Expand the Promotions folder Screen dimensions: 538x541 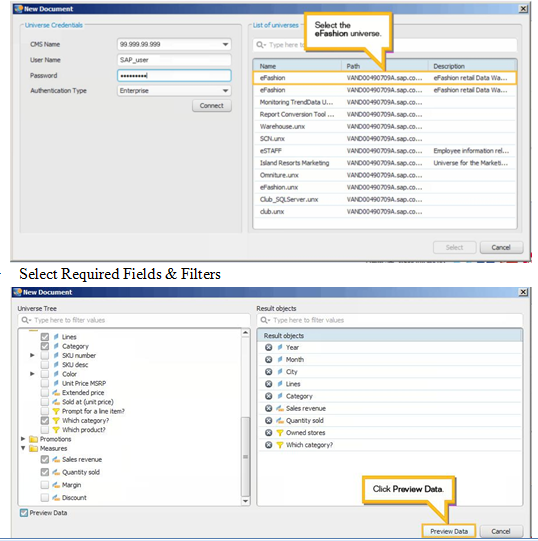click(23, 439)
